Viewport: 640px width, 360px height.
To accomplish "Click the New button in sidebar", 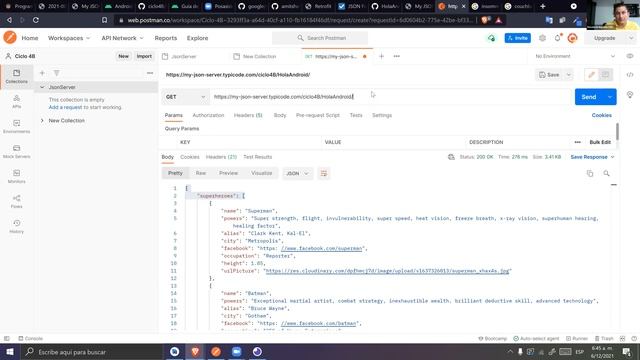I will pyautogui.click(x=123, y=56).
